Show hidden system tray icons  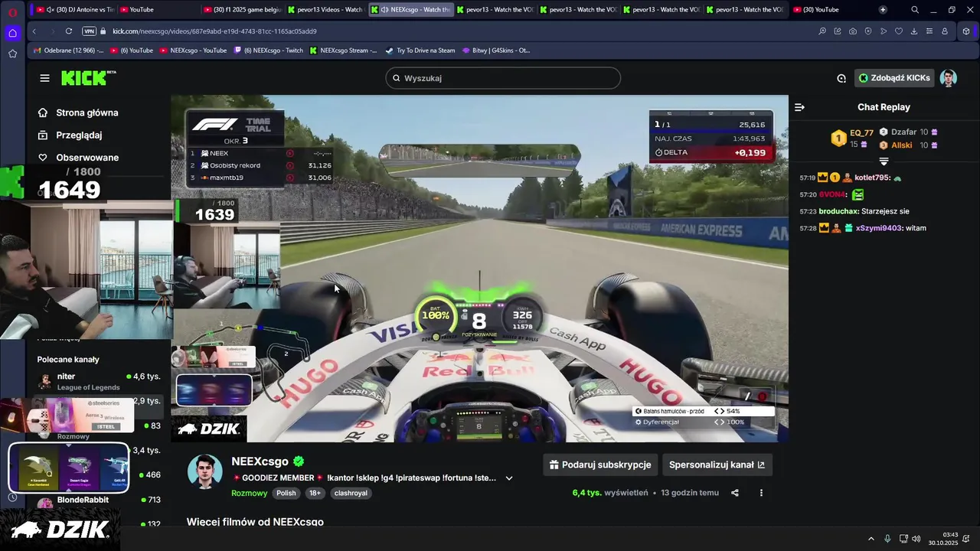coord(871,539)
